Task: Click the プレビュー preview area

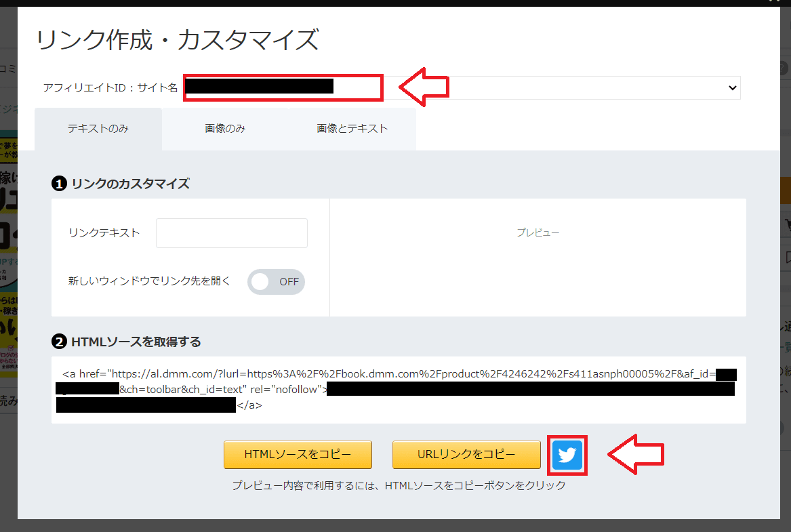Action: tap(538, 232)
